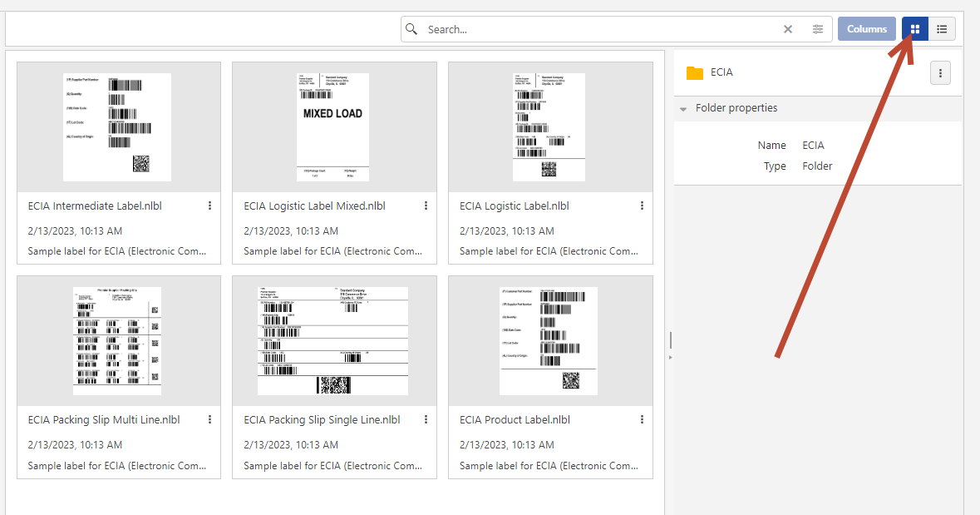This screenshot has height=515, width=980.
Task: Click the ECIA folder icon
Action: 695,73
